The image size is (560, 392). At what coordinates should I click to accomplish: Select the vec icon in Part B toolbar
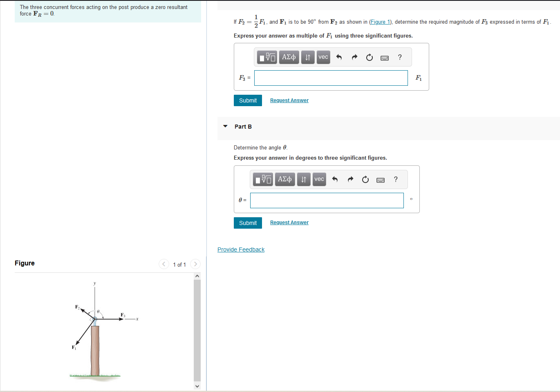point(319,179)
